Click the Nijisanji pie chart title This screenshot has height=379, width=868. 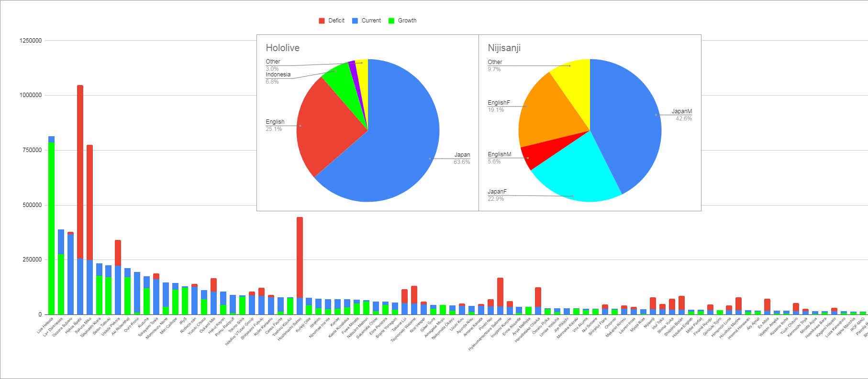point(504,48)
